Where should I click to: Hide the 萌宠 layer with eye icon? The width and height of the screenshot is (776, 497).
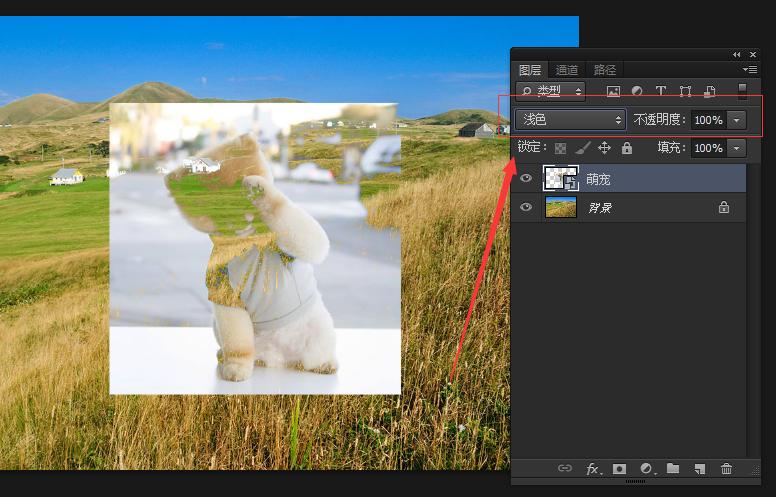tap(526, 179)
